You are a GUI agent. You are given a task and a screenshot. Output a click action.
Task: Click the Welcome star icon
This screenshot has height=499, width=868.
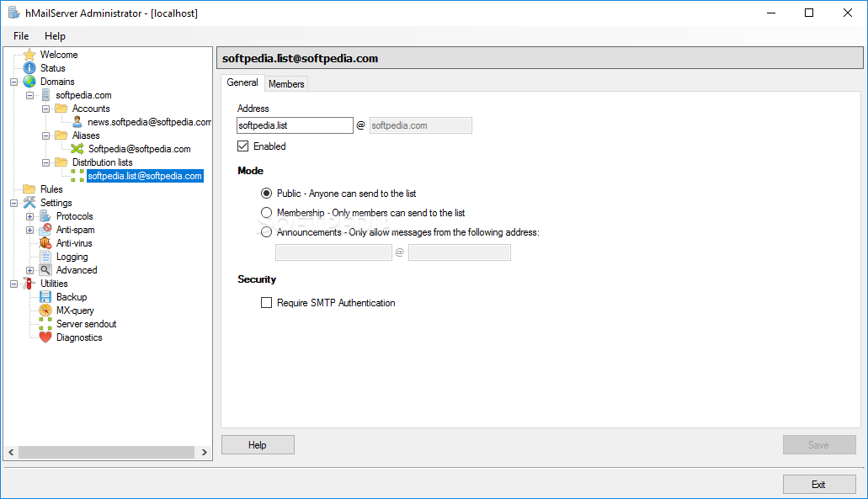click(x=29, y=54)
